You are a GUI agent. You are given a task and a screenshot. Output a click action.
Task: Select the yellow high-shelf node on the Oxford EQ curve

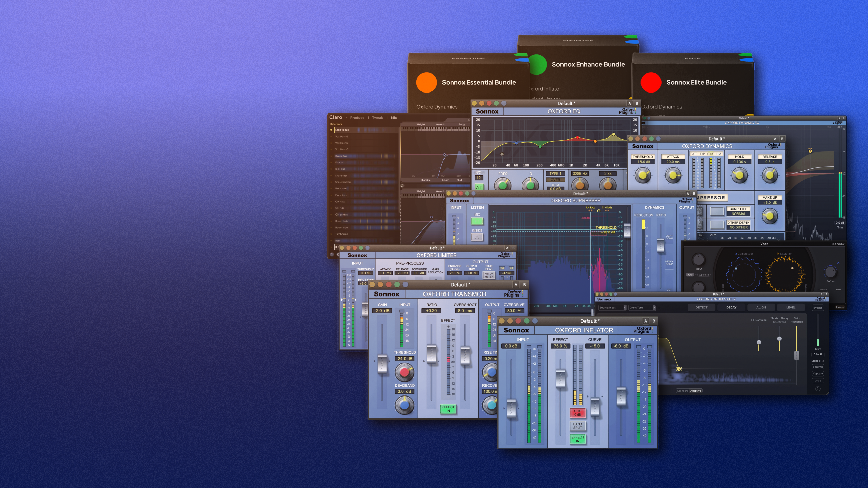[613, 134]
